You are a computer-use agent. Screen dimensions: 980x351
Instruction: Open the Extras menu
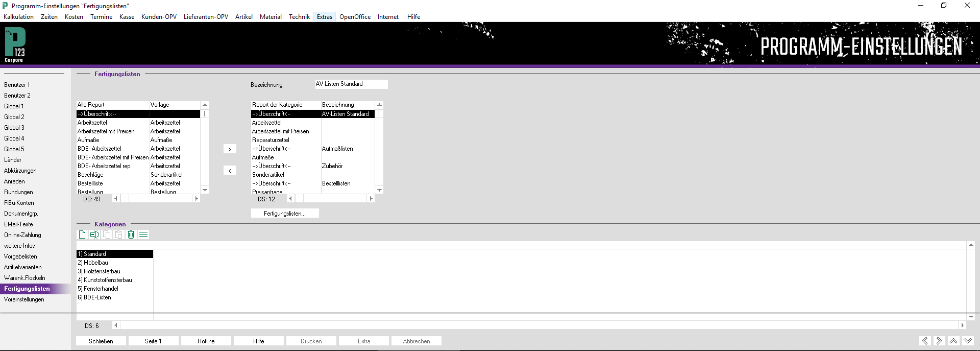tap(325, 17)
